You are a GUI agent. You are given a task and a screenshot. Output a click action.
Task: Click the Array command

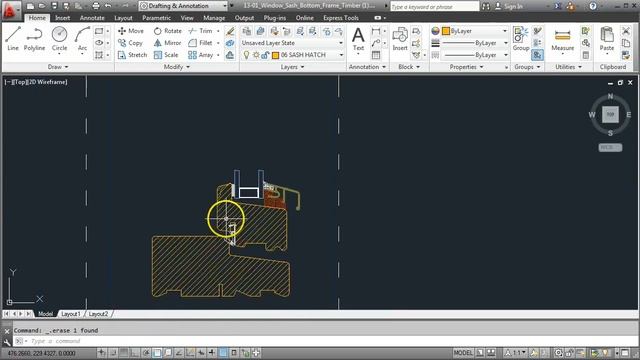201,55
